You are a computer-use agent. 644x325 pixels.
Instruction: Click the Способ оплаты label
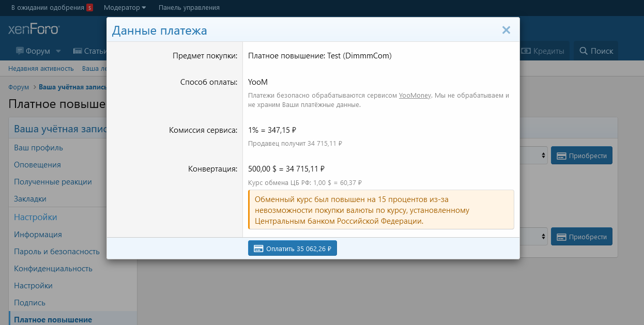(x=209, y=82)
